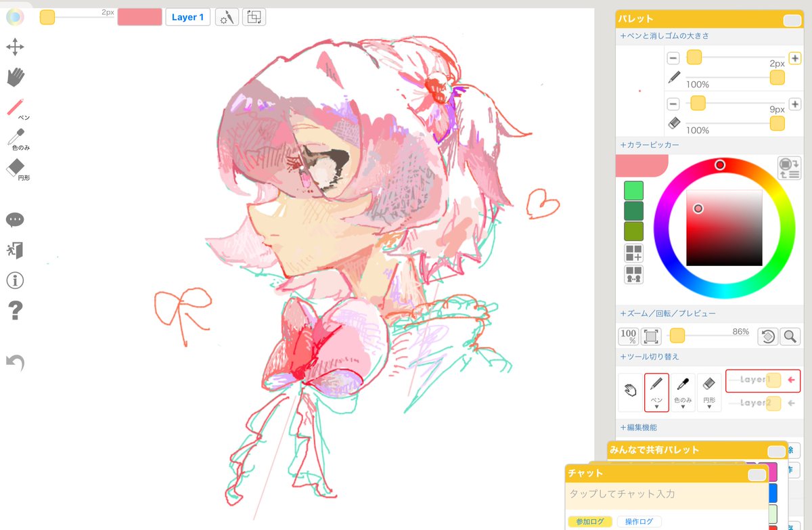Increase pen size with plus button
The height and width of the screenshot is (530, 812).
tap(795, 58)
